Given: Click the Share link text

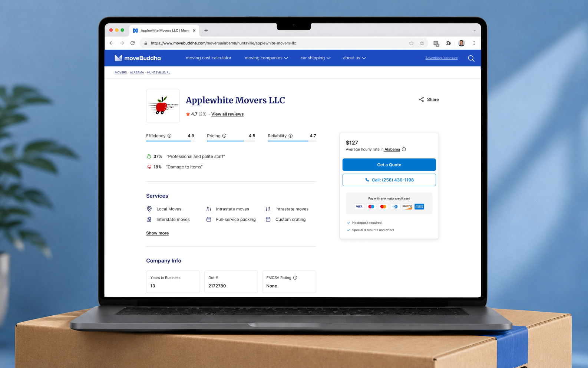Looking at the screenshot, I should click(433, 99).
